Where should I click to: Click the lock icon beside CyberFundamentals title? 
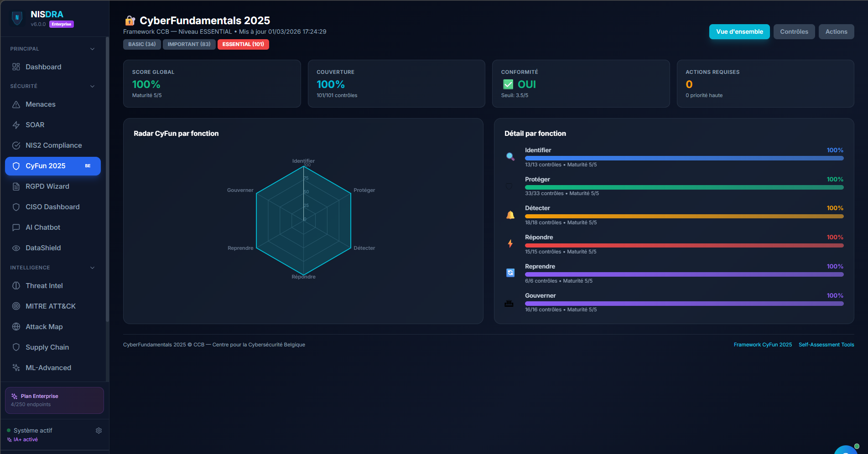click(130, 21)
